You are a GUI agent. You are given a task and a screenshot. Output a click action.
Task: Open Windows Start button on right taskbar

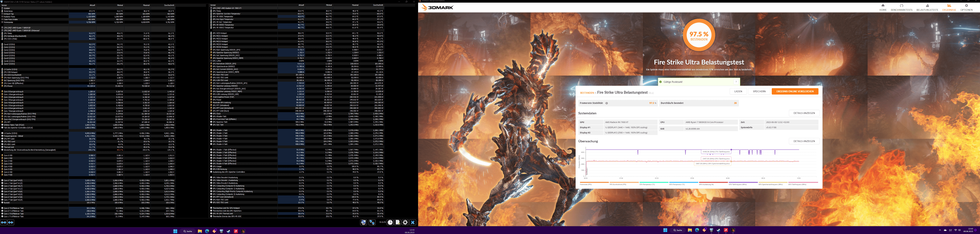pos(665,230)
